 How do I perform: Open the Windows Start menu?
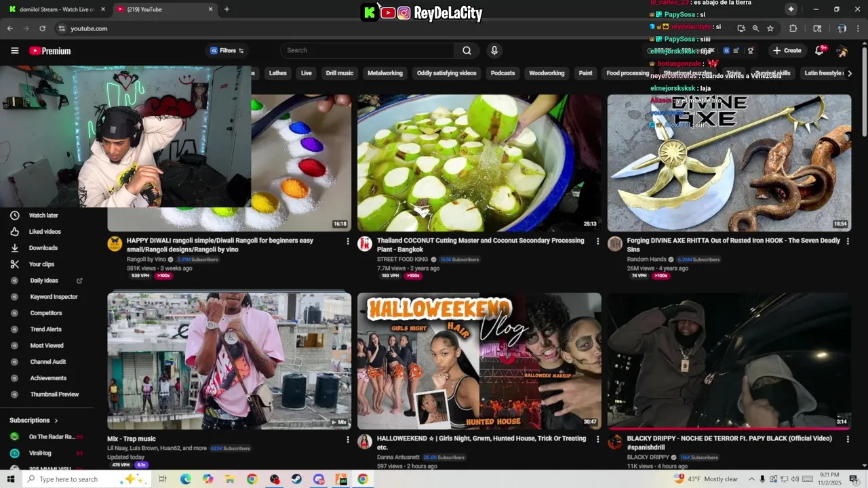pyautogui.click(x=11, y=479)
